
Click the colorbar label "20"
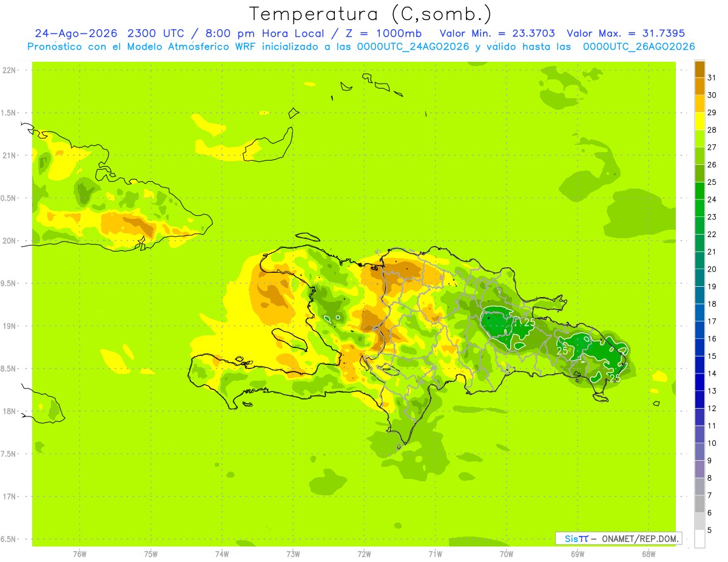tap(712, 269)
